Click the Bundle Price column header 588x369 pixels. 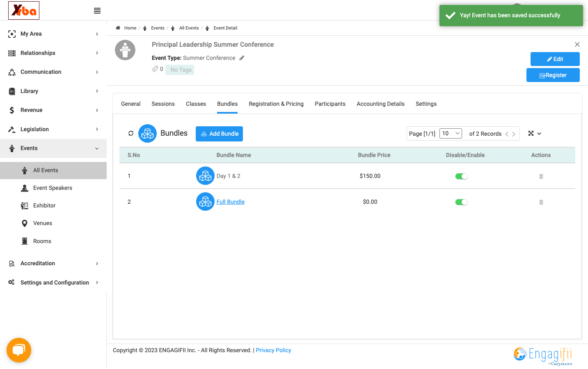click(374, 155)
